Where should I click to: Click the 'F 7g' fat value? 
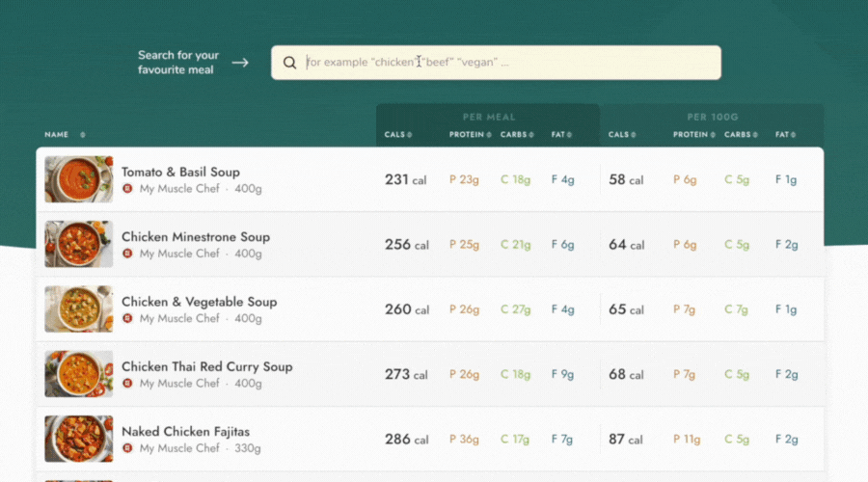[x=562, y=440]
